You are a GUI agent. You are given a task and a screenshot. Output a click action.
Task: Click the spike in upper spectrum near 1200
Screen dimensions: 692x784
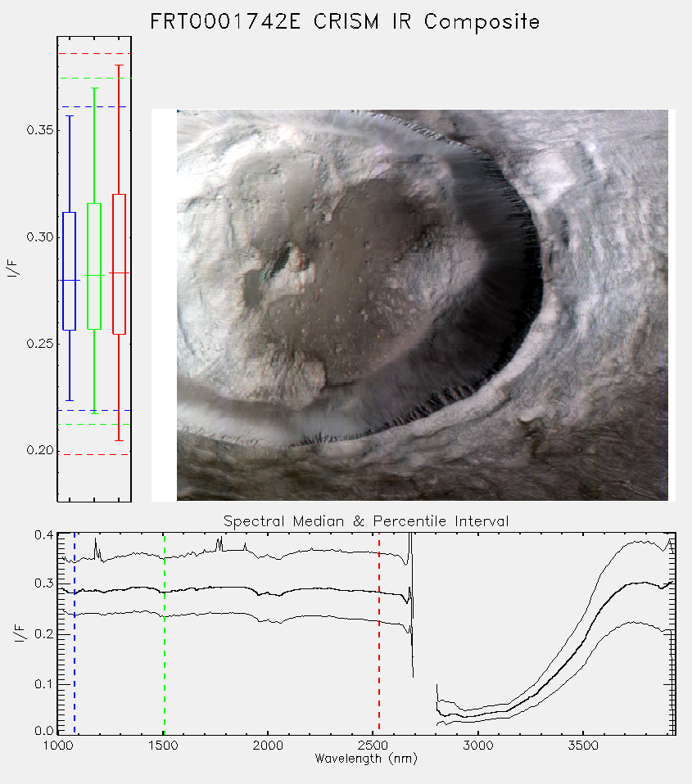[x=96, y=549]
